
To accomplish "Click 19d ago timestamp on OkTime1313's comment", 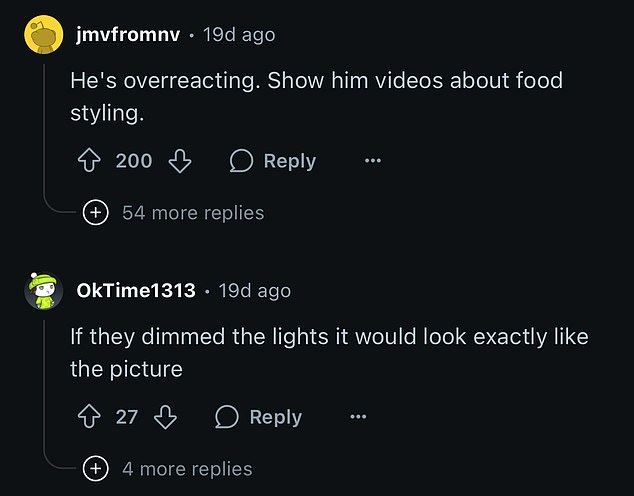I will (255, 291).
